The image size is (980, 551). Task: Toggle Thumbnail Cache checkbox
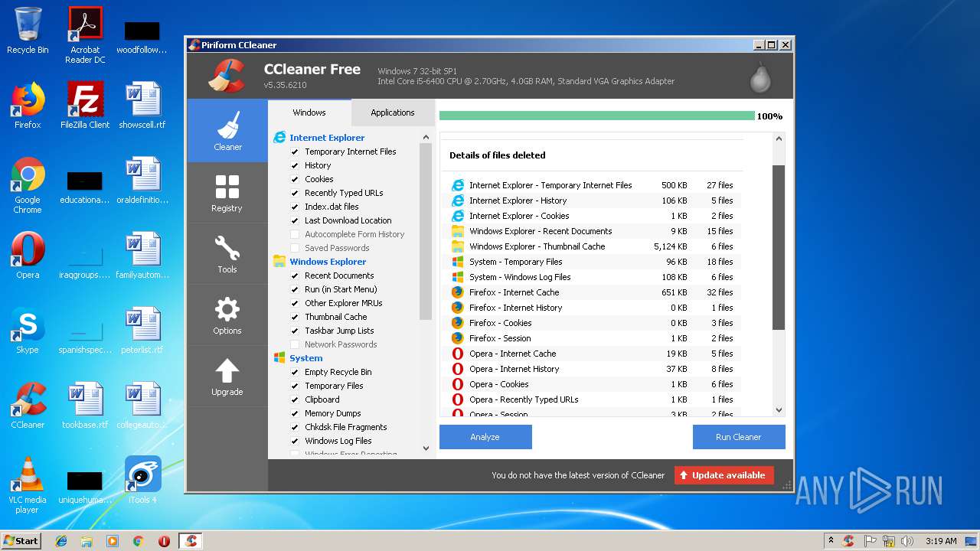(295, 317)
